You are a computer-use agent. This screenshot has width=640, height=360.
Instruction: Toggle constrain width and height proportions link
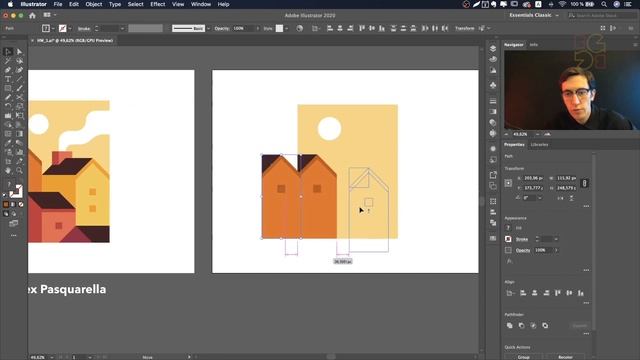(x=584, y=183)
